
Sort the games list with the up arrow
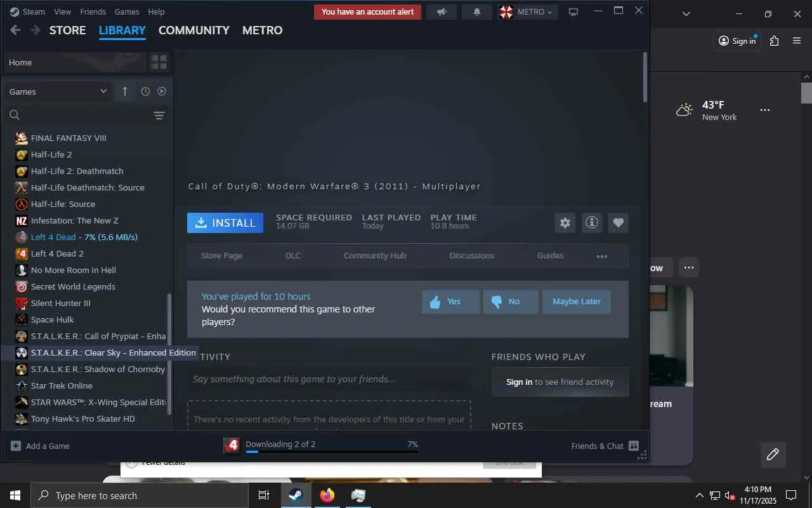[124, 91]
